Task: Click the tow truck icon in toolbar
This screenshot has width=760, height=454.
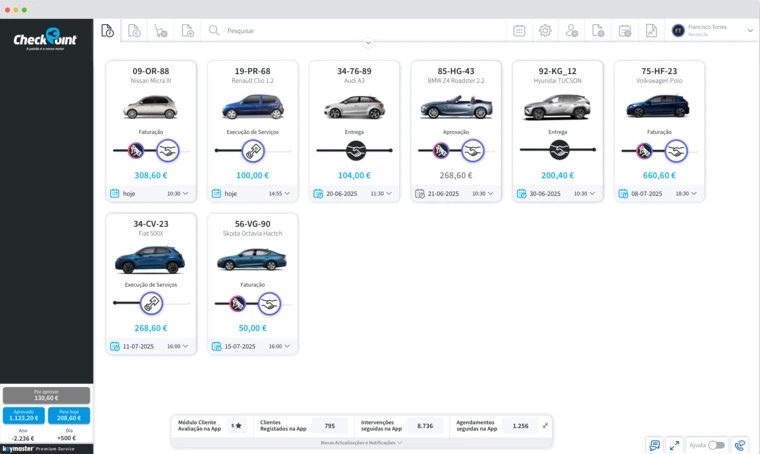Action: pyautogui.click(x=160, y=31)
